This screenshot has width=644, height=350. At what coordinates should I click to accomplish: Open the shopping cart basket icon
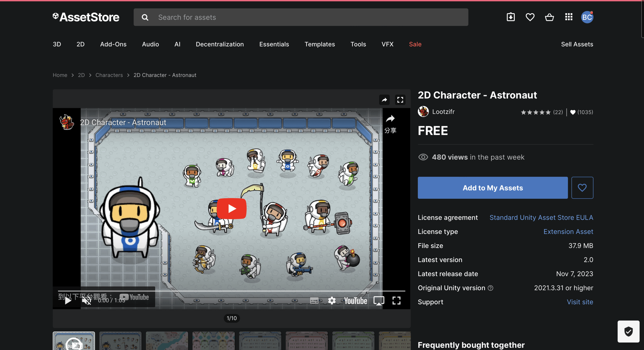[x=549, y=17]
